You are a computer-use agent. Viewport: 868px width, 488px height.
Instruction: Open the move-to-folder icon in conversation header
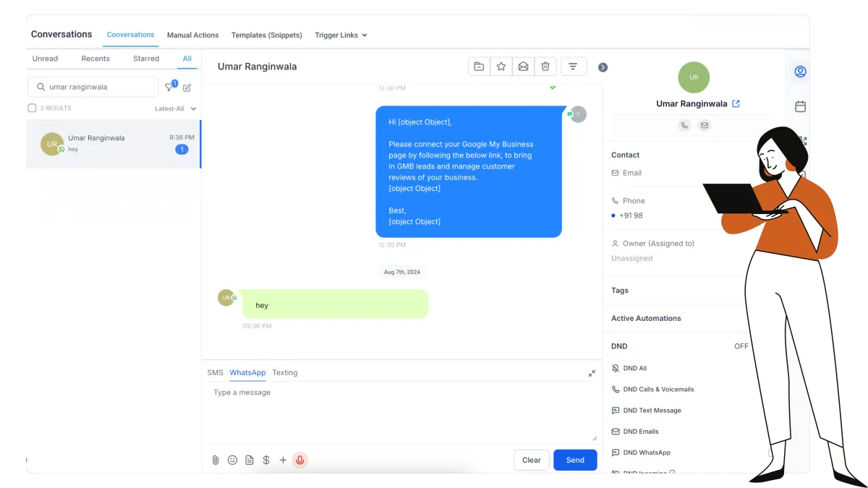479,67
